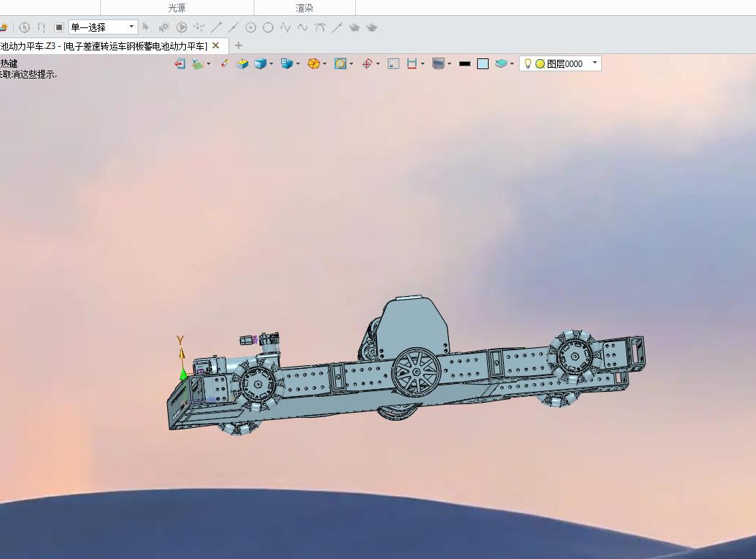Click the compass icon in selection toolbar

pos(24,27)
